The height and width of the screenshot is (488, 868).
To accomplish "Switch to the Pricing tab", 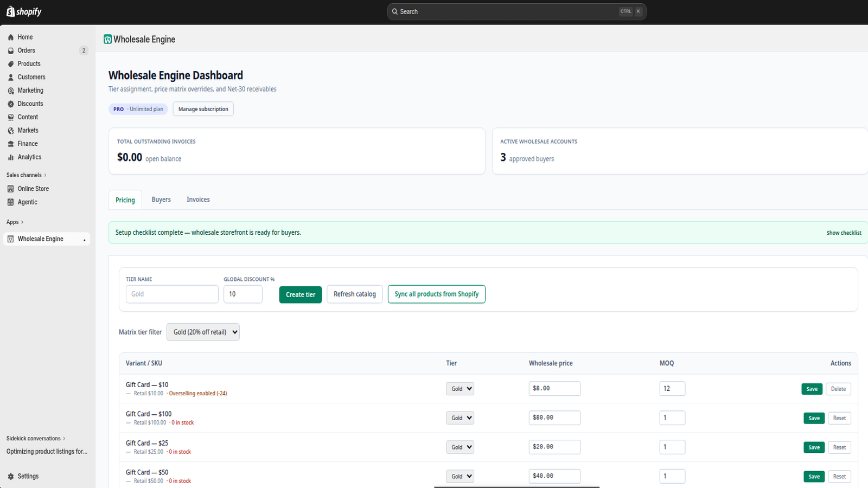I will point(125,200).
